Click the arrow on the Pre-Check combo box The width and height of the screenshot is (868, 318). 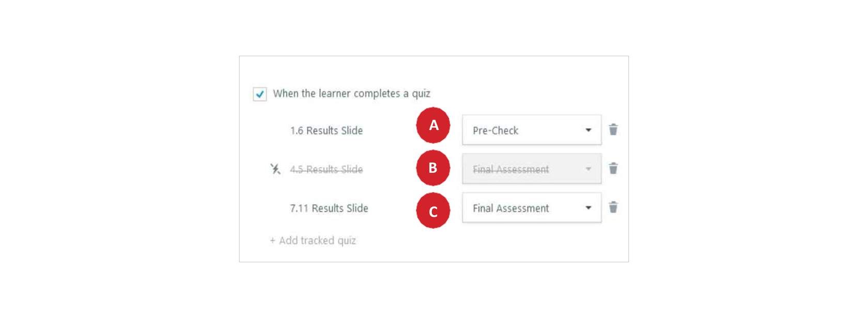coord(588,130)
